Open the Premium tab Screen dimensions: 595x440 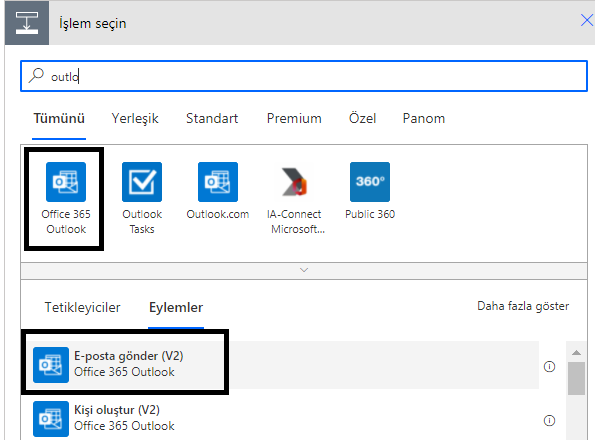point(294,118)
